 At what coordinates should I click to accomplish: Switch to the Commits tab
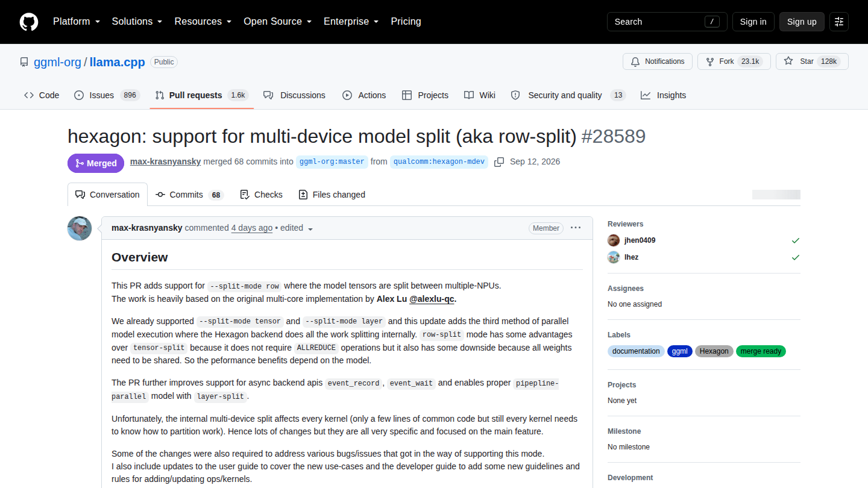pyautogui.click(x=189, y=195)
